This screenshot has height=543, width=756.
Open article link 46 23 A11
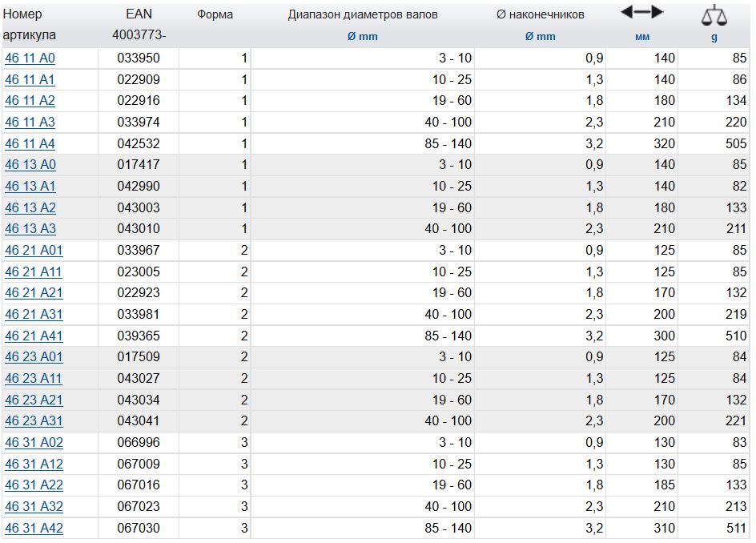coord(33,379)
